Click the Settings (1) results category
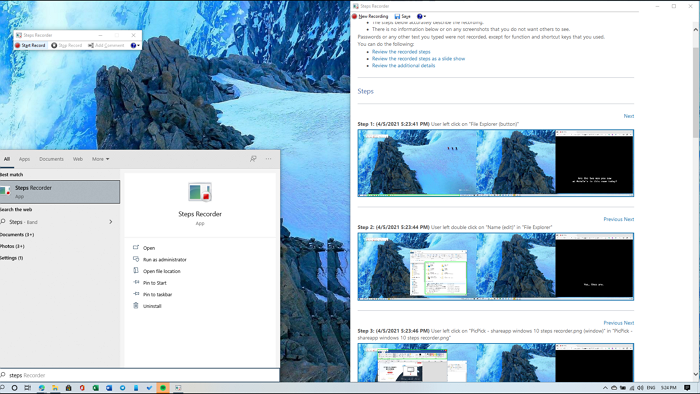The image size is (700, 394). (12, 258)
